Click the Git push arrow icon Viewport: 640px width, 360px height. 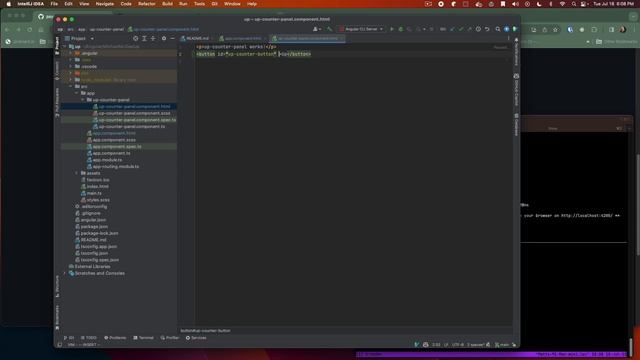click(469, 29)
